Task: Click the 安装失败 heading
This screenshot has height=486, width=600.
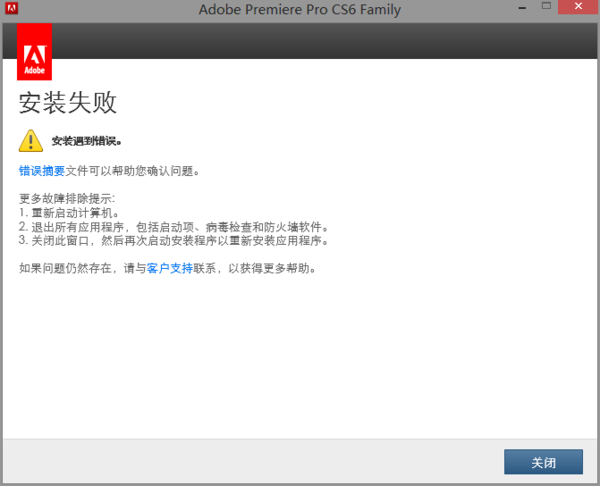Action: click(x=68, y=103)
